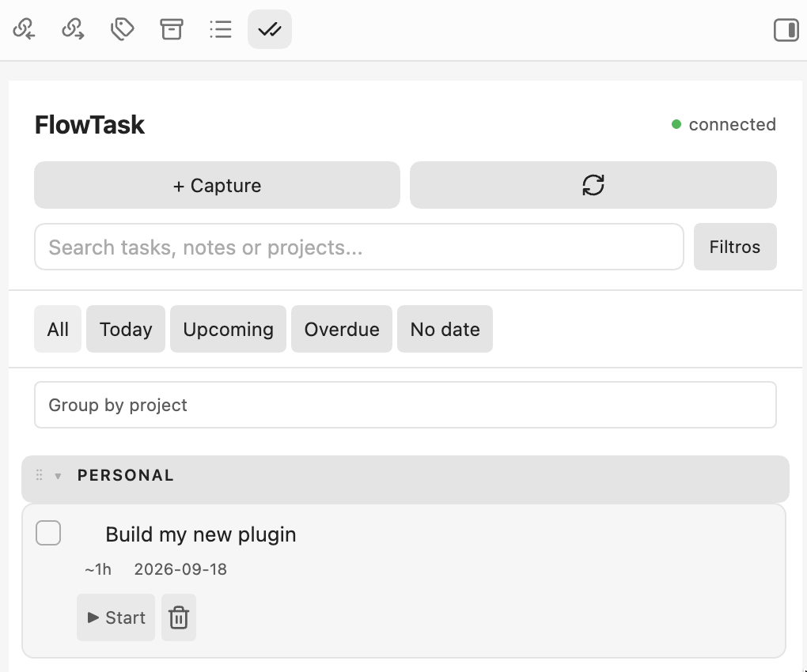Click the 2026-09-18 due date
807x672 pixels.
tap(180, 569)
